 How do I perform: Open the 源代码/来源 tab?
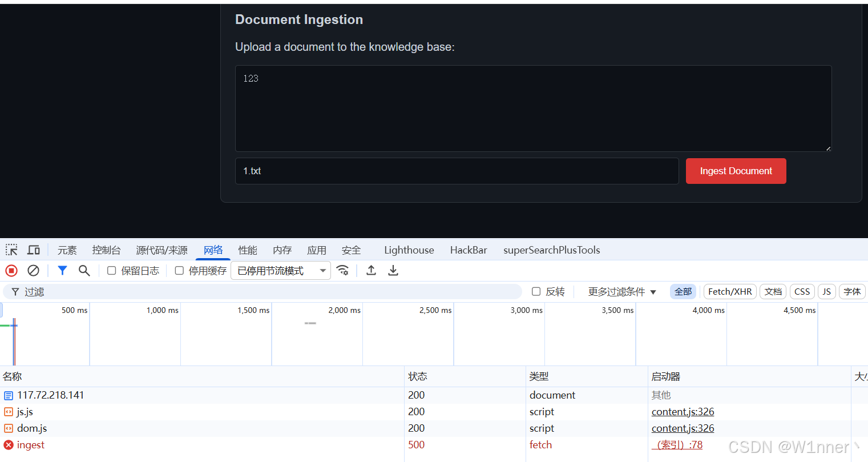[x=162, y=250]
